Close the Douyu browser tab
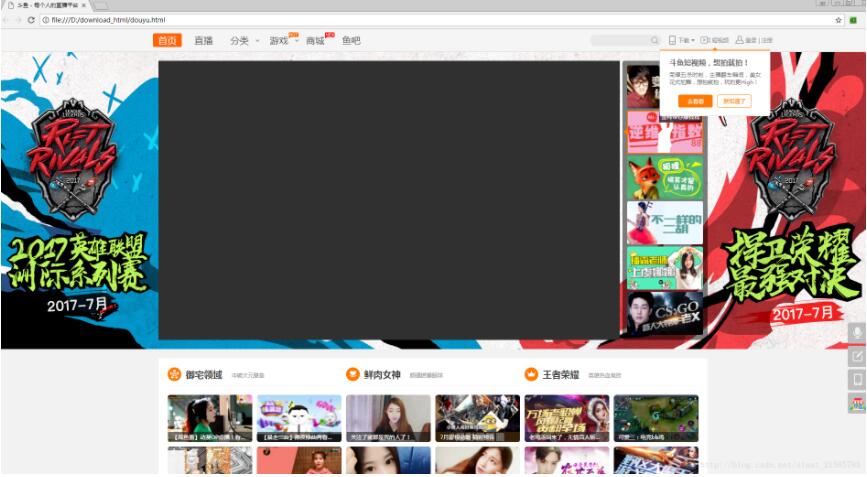The height and width of the screenshot is (477, 867). point(83,5)
